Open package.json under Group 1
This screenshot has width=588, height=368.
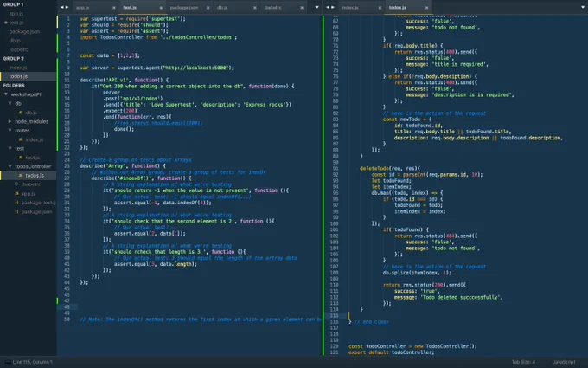(24, 31)
